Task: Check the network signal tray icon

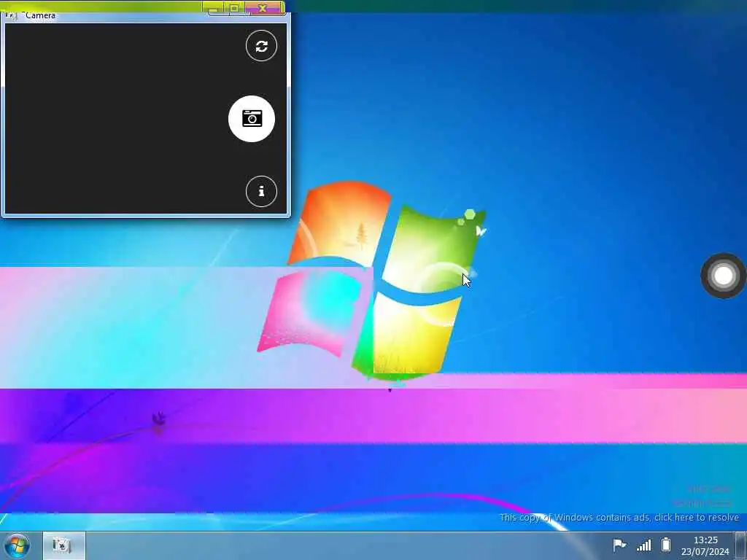Action: tap(643, 545)
